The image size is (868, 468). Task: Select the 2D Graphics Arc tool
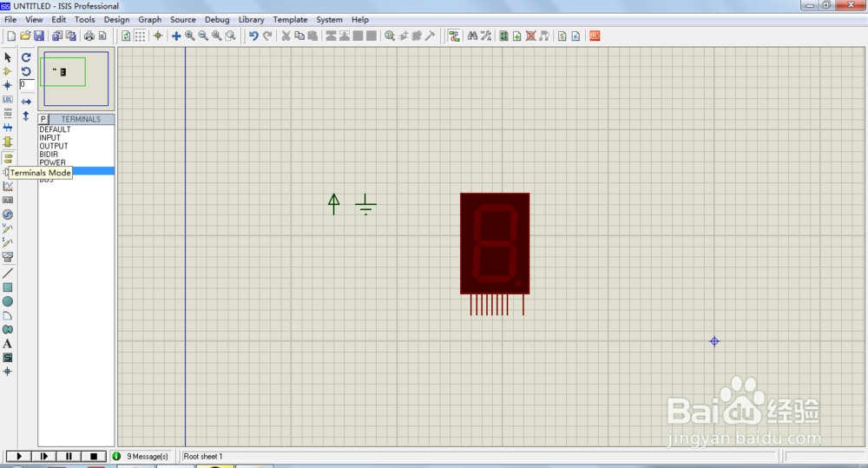point(8,316)
